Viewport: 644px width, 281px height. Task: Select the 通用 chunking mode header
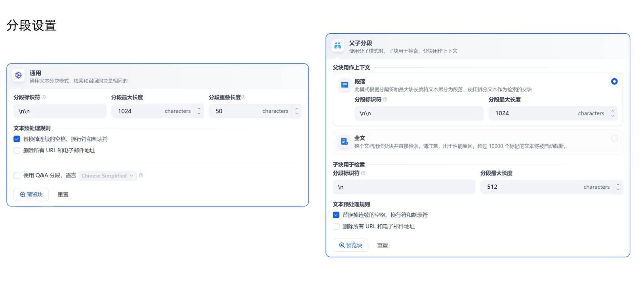click(158, 76)
